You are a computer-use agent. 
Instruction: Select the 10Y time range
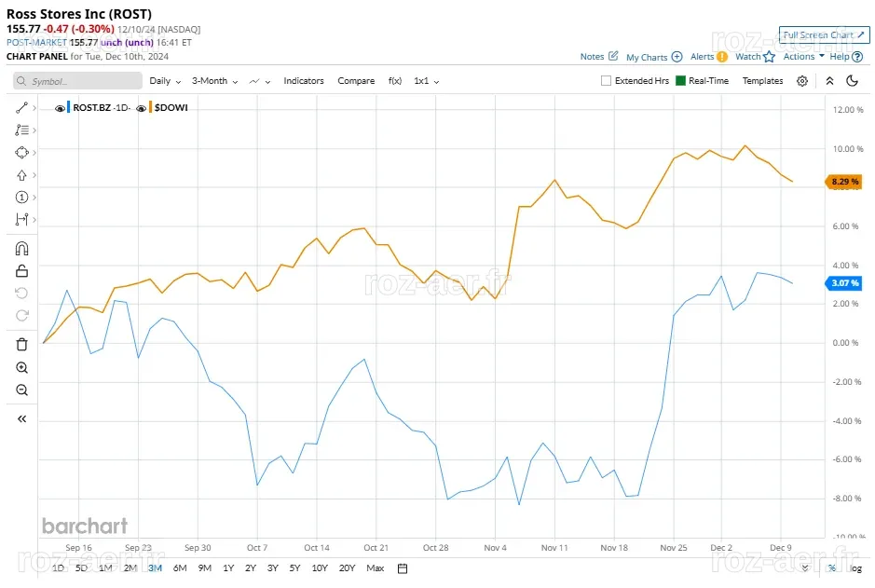click(x=320, y=568)
